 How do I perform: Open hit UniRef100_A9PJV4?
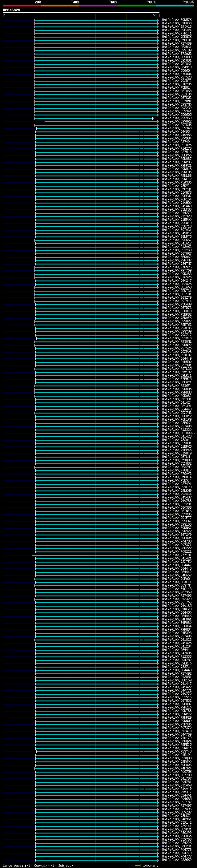(177, 30)
